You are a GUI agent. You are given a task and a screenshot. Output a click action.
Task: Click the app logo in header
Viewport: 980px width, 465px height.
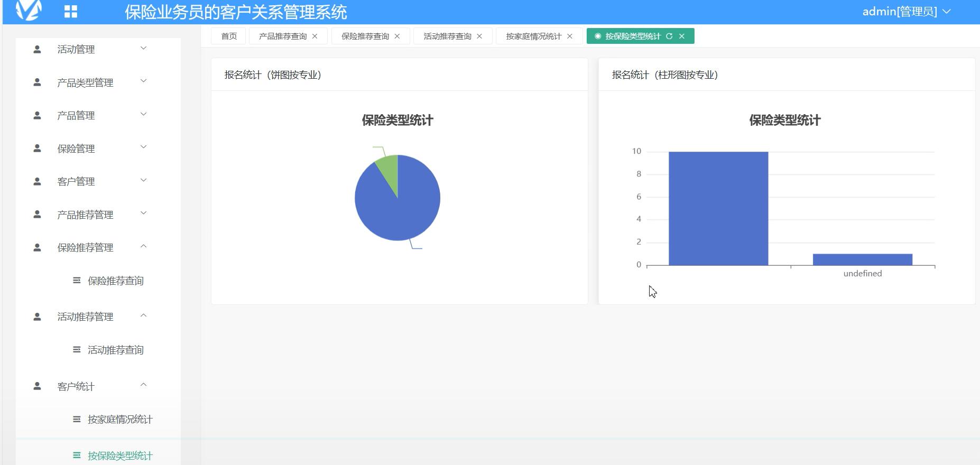coord(29,10)
